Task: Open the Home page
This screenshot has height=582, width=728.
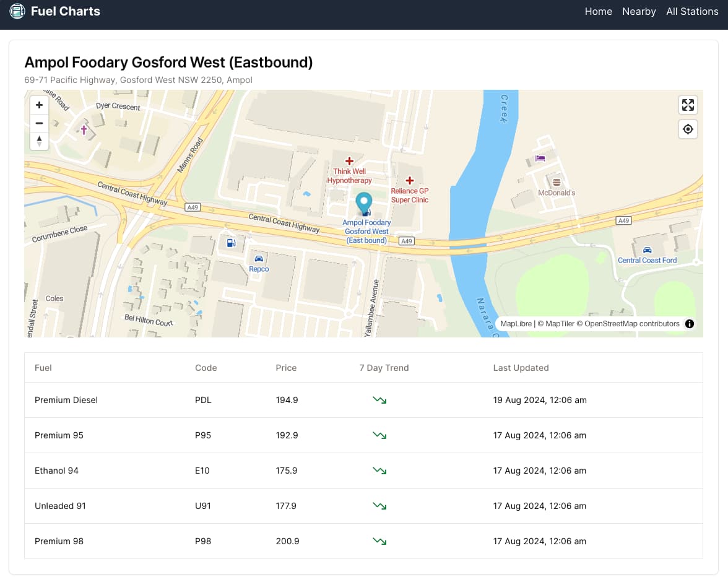Action: (x=598, y=12)
